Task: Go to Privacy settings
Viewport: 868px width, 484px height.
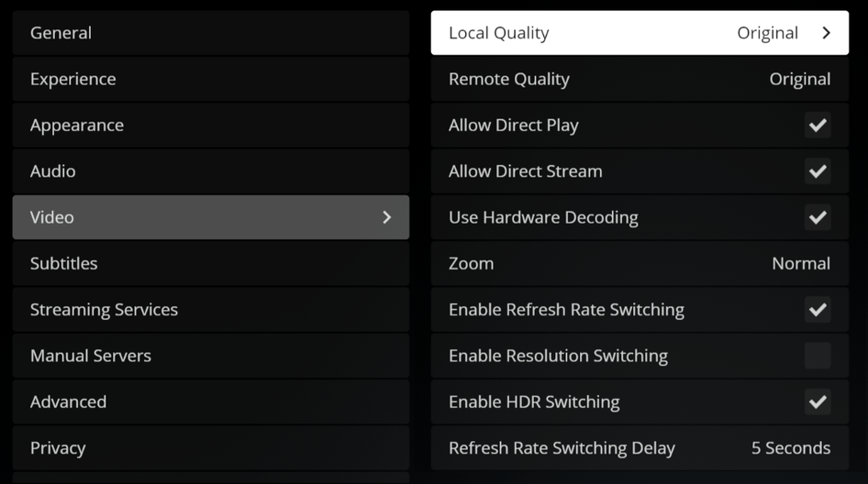Action: [x=210, y=448]
